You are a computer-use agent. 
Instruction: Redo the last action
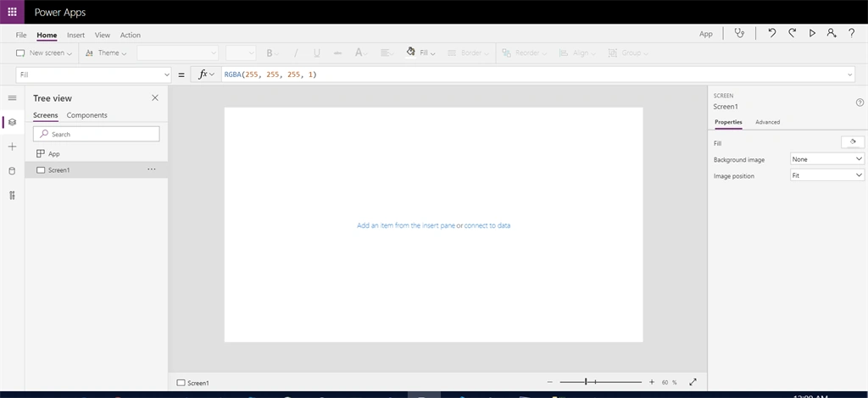tap(793, 33)
